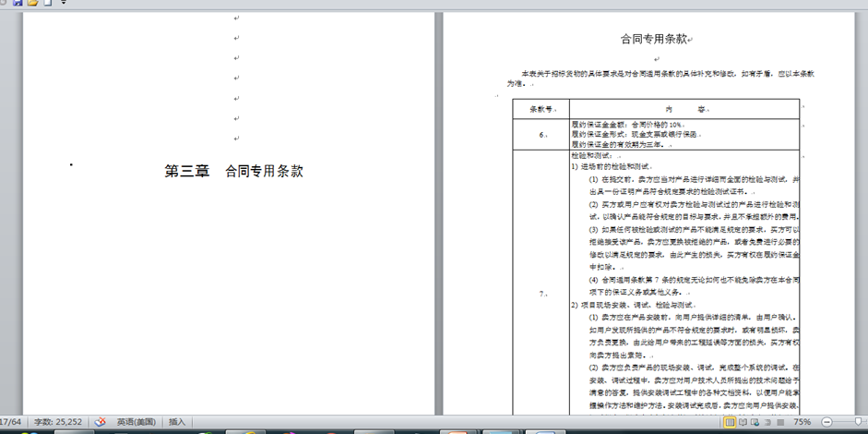
Task: Click the table cell numbered 6
Action: [541, 135]
